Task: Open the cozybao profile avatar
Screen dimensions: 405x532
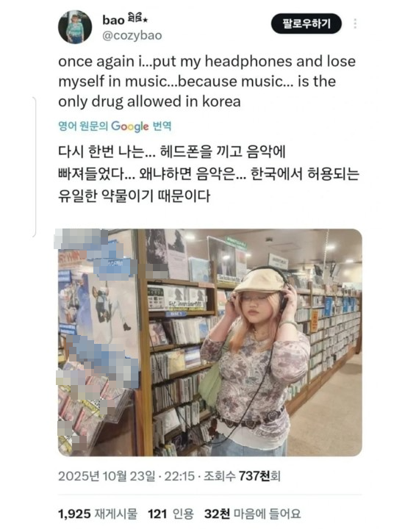Action: click(x=75, y=26)
